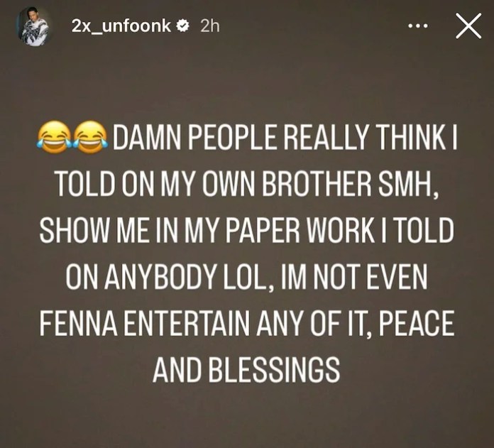This screenshot has width=494, height=448.
Task: Tap the 2x_unfoonk username
Action: (121, 26)
